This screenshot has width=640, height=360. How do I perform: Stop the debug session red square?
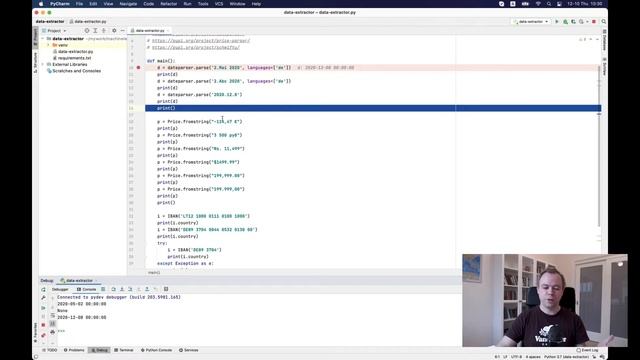click(x=43, y=325)
